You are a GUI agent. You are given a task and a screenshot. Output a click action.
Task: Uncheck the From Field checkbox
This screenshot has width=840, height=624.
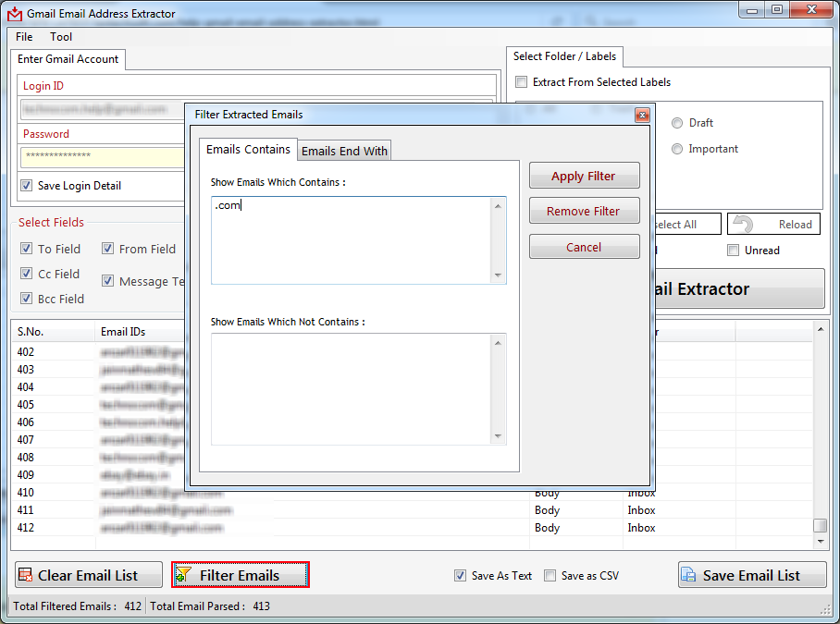pyautogui.click(x=107, y=249)
